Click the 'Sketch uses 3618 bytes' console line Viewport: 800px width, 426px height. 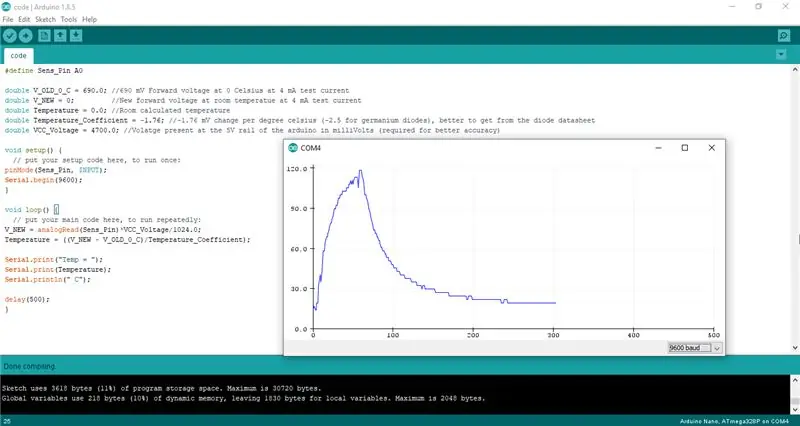tap(162, 388)
